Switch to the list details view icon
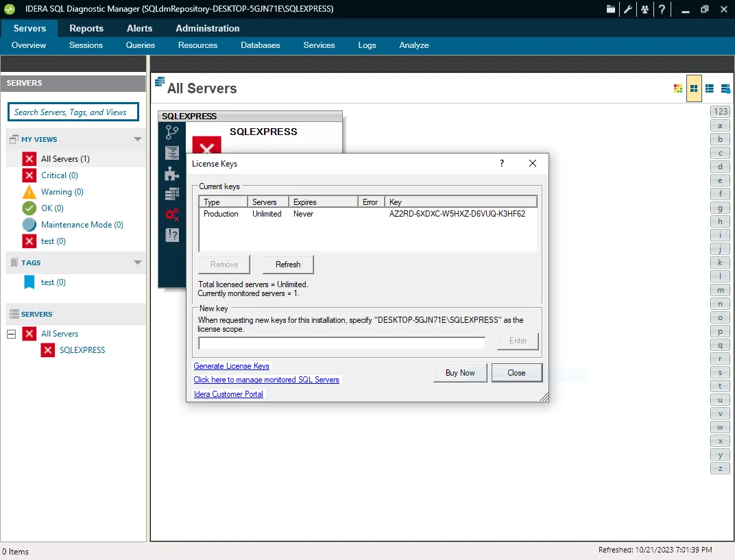 [x=709, y=88]
